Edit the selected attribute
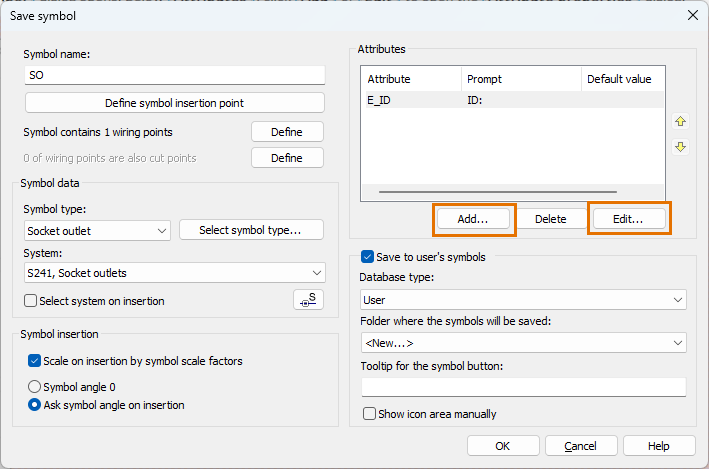Image resolution: width=709 pixels, height=469 pixels. [x=629, y=219]
